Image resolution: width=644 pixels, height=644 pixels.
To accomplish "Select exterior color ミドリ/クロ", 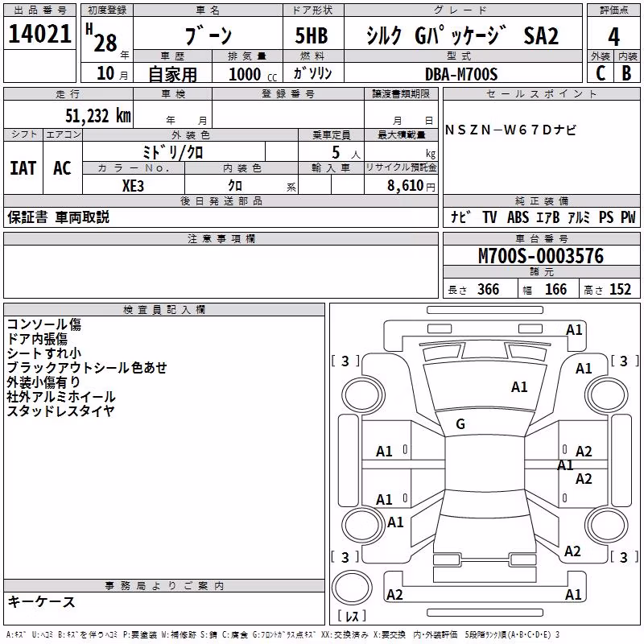I will click(x=172, y=153).
